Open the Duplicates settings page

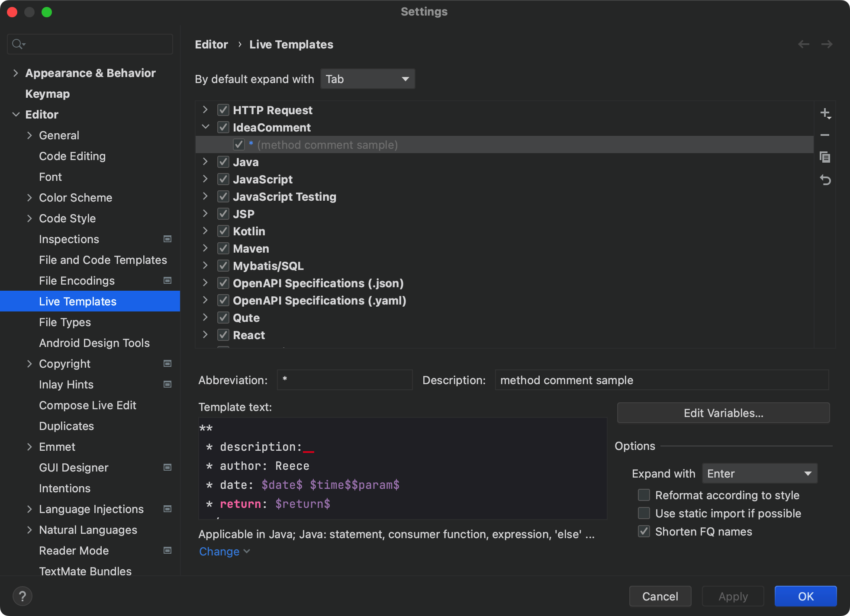click(x=66, y=426)
